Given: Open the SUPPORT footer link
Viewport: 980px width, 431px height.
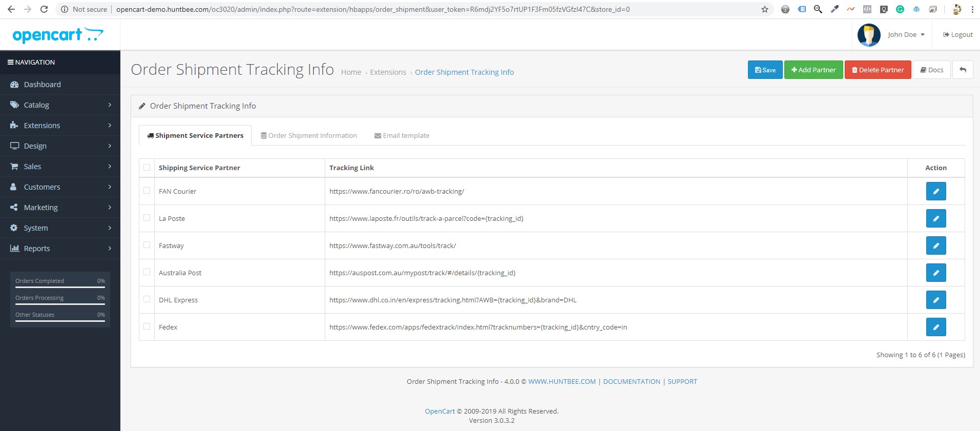Looking at the screenshot, I should click(682, 381).
